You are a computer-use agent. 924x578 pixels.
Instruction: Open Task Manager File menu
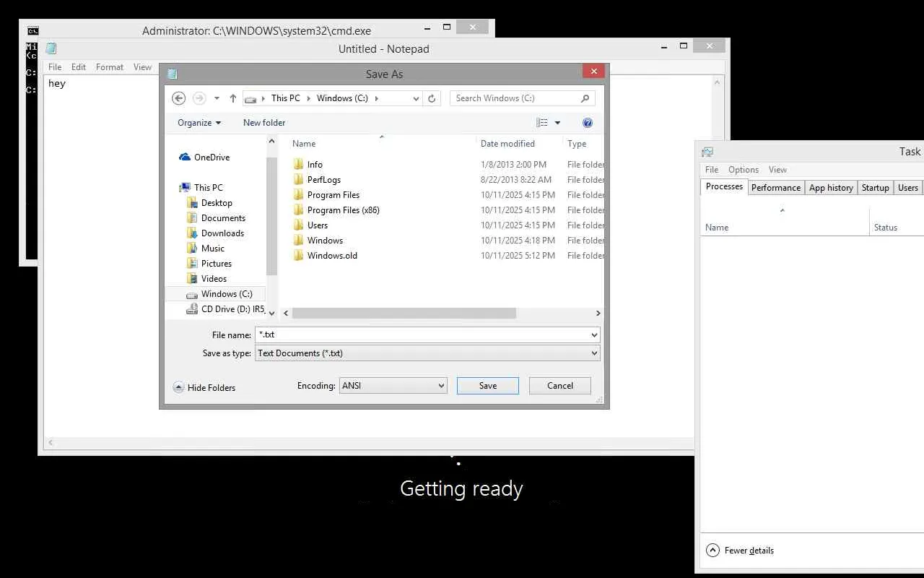[x=712, y=170]
